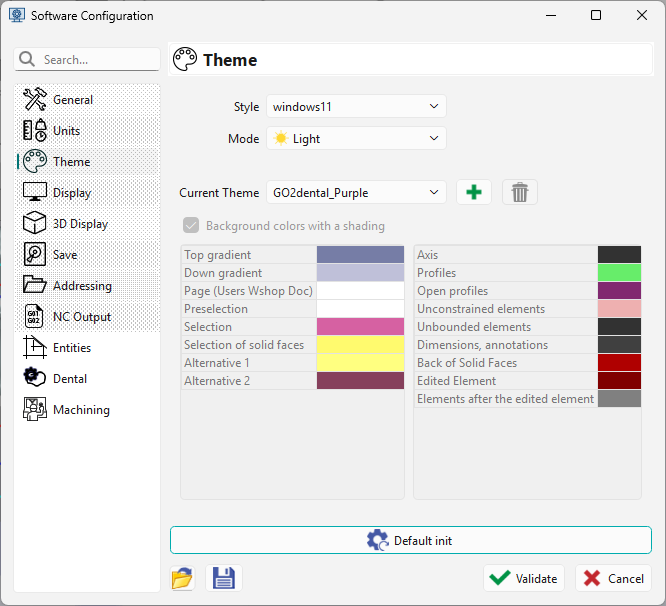Toggle Background colors with a shading checkbox

[x=191, y=225]
